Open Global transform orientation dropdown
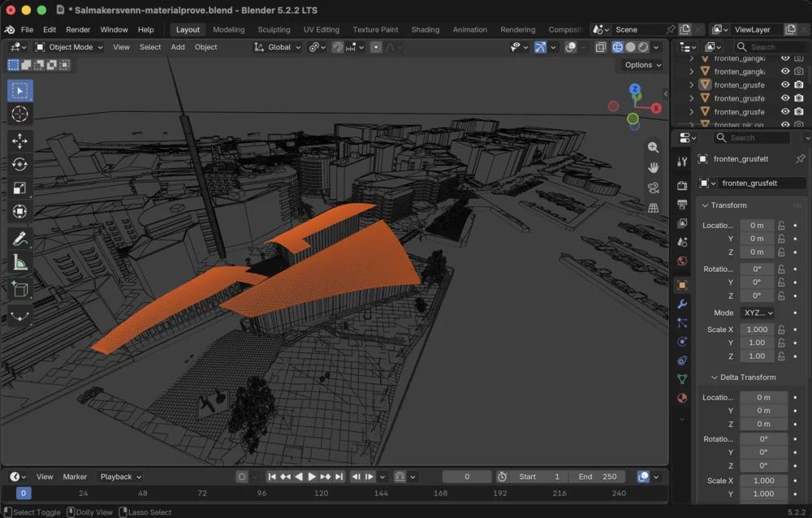This screenshot has width=812, height=518. 277,47
